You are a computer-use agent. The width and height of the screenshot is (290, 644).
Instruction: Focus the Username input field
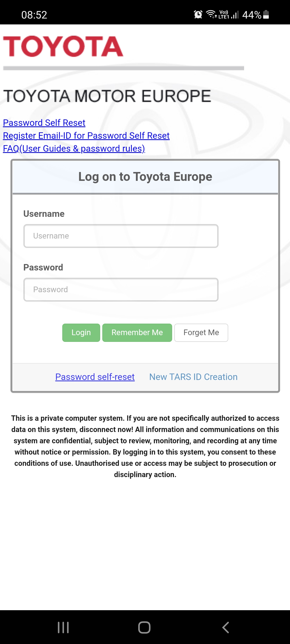[121, 236]
